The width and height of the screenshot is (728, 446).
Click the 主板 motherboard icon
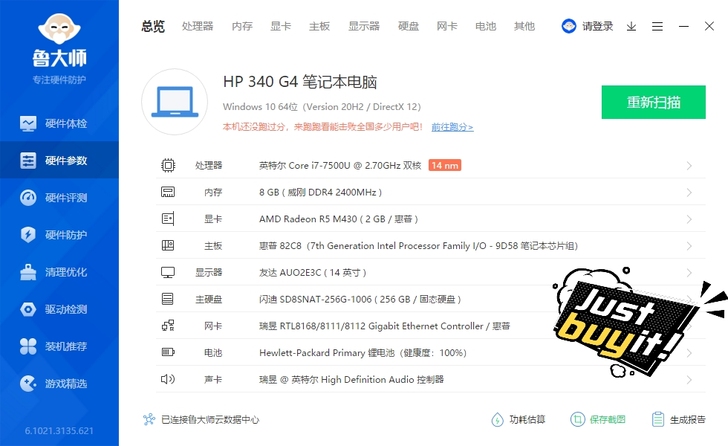point(168,246)
